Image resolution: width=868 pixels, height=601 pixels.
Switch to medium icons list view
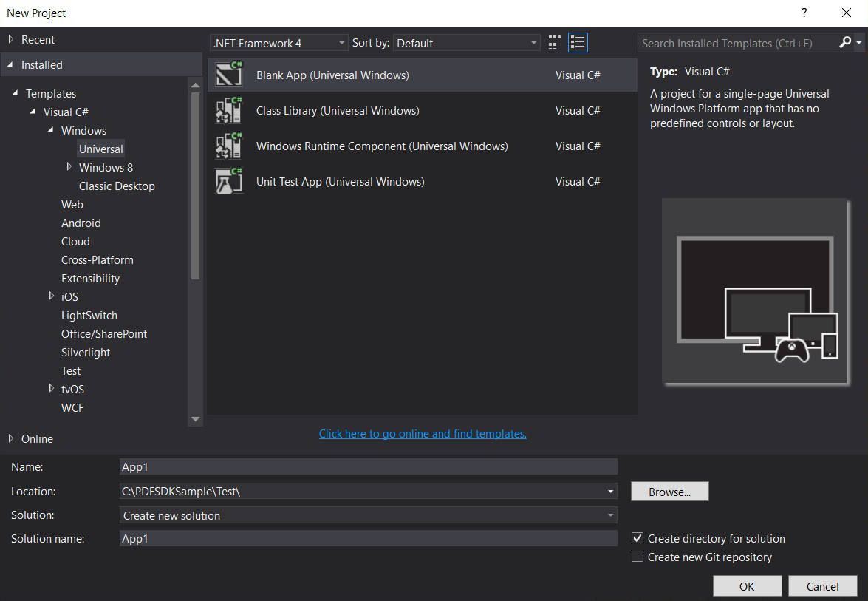[x=578, y=43]
